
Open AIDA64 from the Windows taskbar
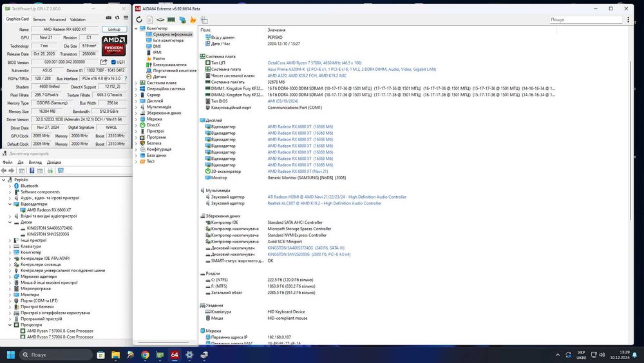[x=175, y=355]
